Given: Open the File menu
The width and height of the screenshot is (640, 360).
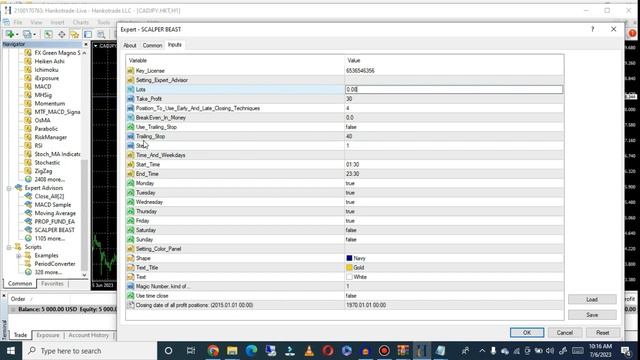Looking at the screenshot, I should pos(18,22).
